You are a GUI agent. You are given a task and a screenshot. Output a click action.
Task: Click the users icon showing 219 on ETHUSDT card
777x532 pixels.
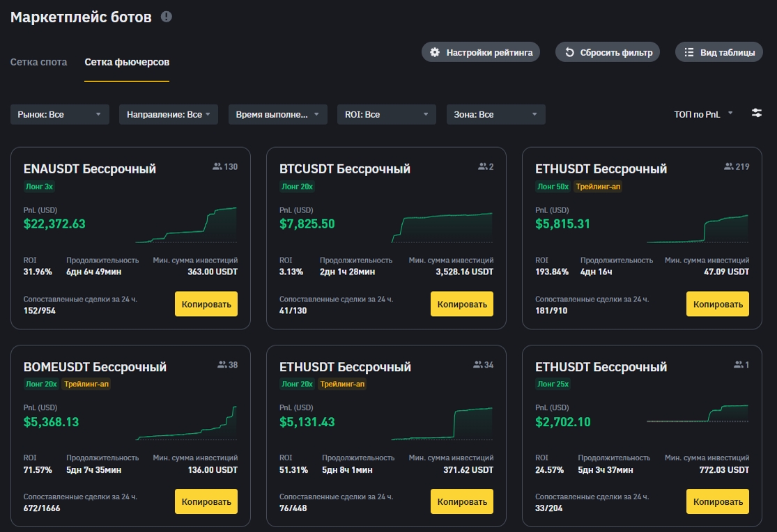click(728, 166)
